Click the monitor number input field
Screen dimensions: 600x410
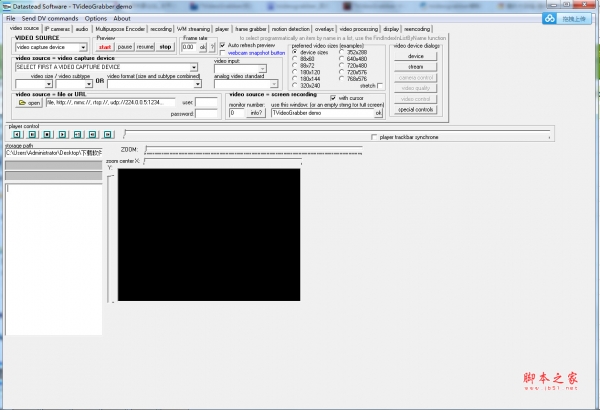click(x=236, y=113)
